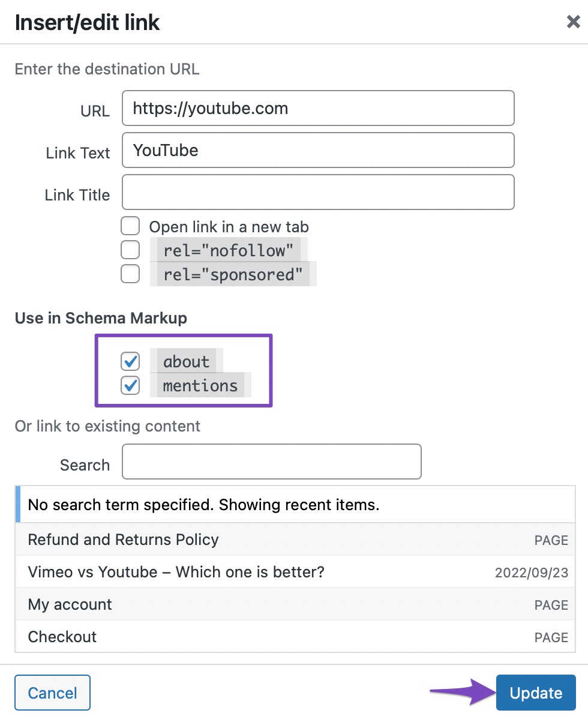Screen dimensions: 588x719
Task: Click the Search existing content field
Action: coord(271,462)
